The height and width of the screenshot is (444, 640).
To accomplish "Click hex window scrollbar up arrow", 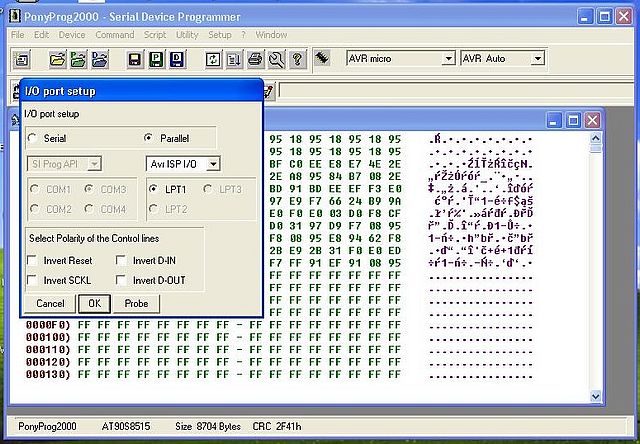I will [596, 138].
